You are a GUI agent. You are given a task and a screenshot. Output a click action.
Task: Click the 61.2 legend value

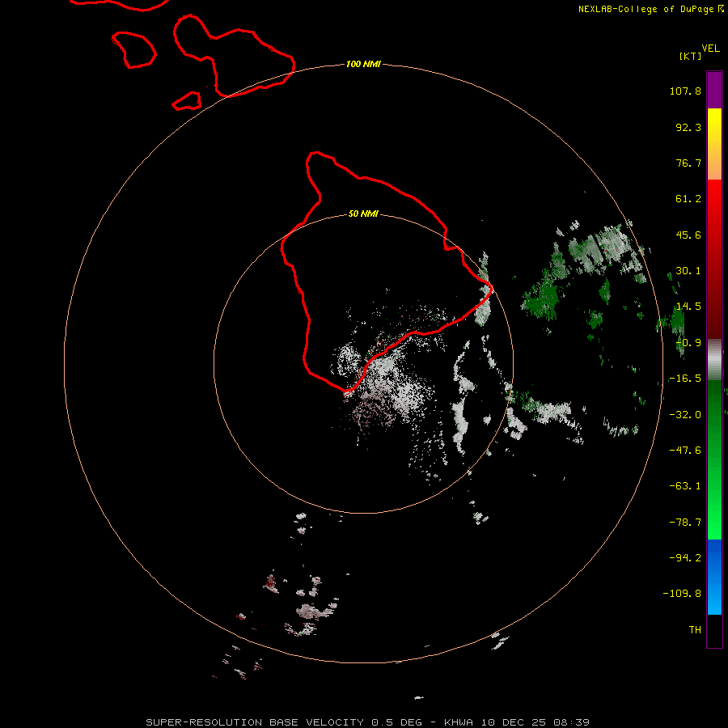(x=688, y=199)
